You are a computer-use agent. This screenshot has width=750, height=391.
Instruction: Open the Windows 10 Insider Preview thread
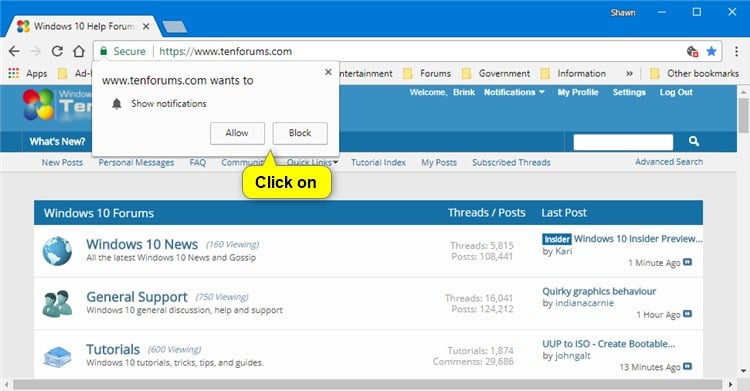click(x=639, y=239)
